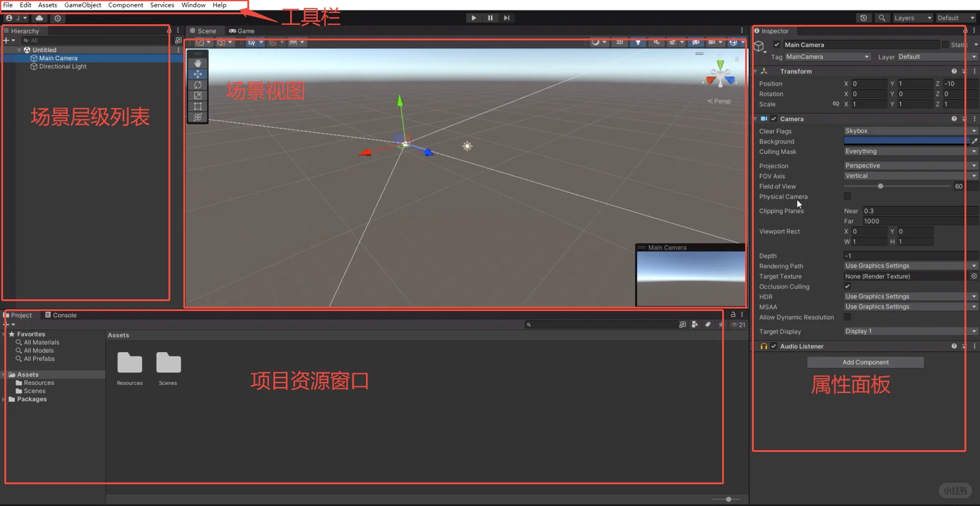Open Rendering Path dropdown
980x506 pixels.
[910, 266]
